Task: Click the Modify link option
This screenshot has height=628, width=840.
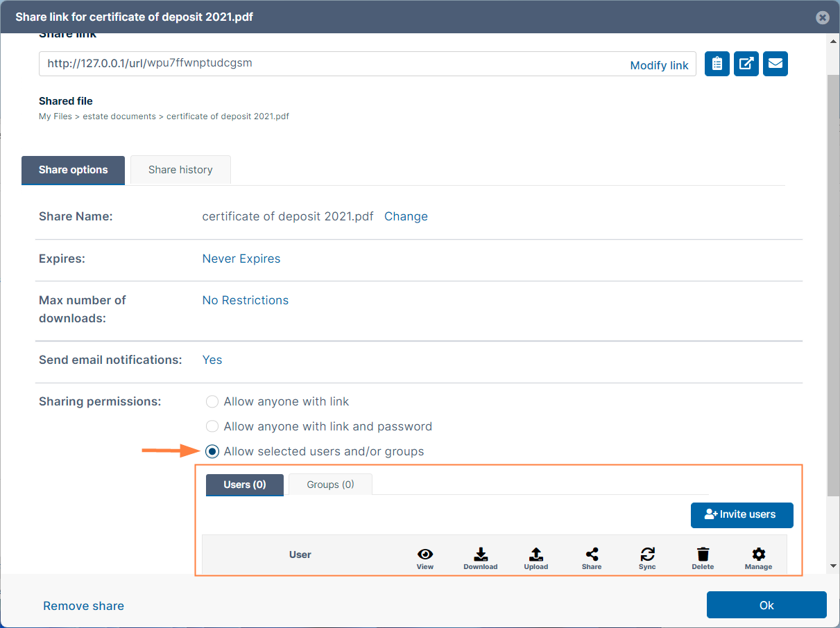Action: point(659,65)
